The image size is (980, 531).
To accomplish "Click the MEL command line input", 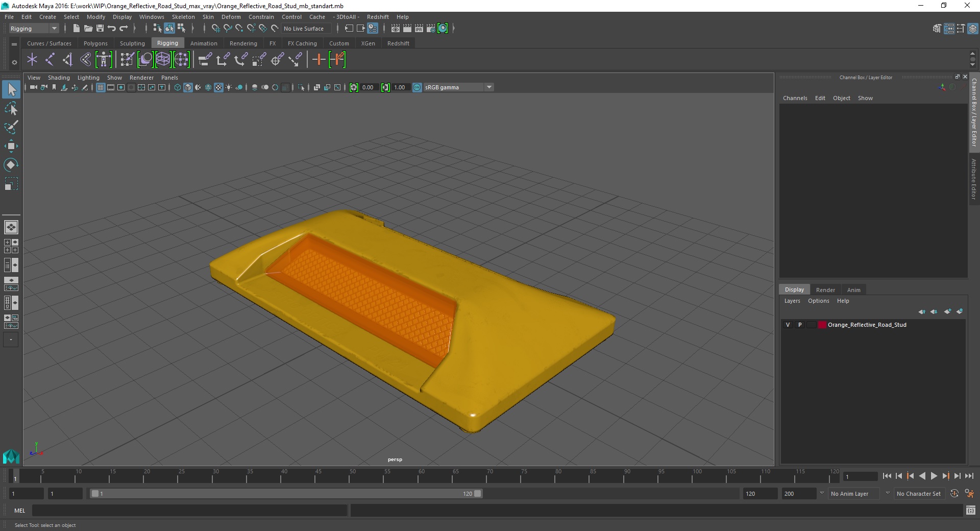I will pyautogui.click(x=189, y=510).
